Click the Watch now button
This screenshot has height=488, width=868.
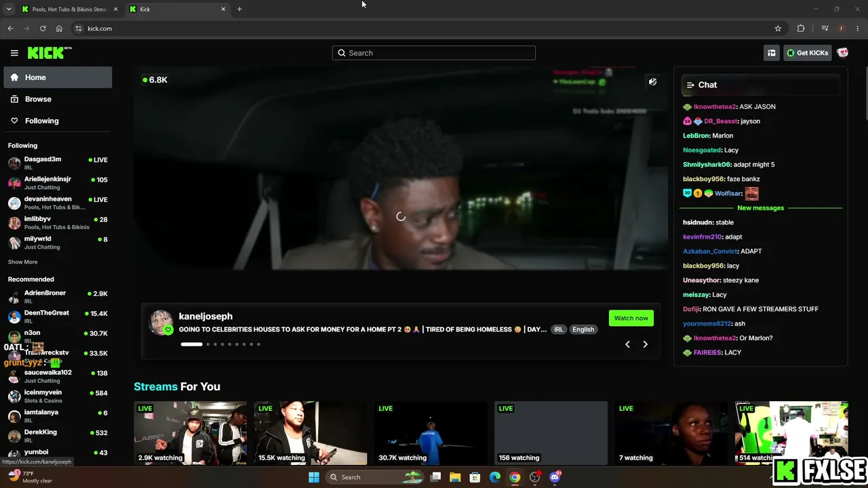tap(631, 318)
